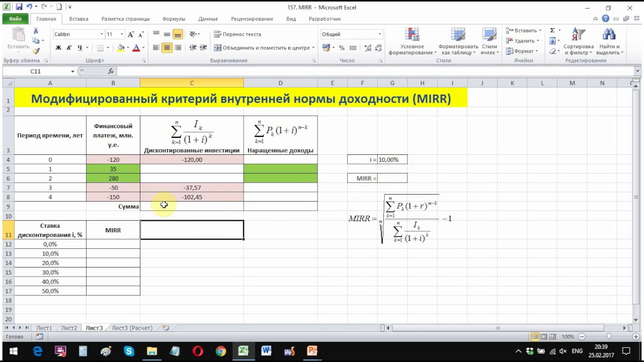This screenshot has width=644, height=362.
Task: Insert a new worksheet tab icon
Action: (x=166, y=328)
